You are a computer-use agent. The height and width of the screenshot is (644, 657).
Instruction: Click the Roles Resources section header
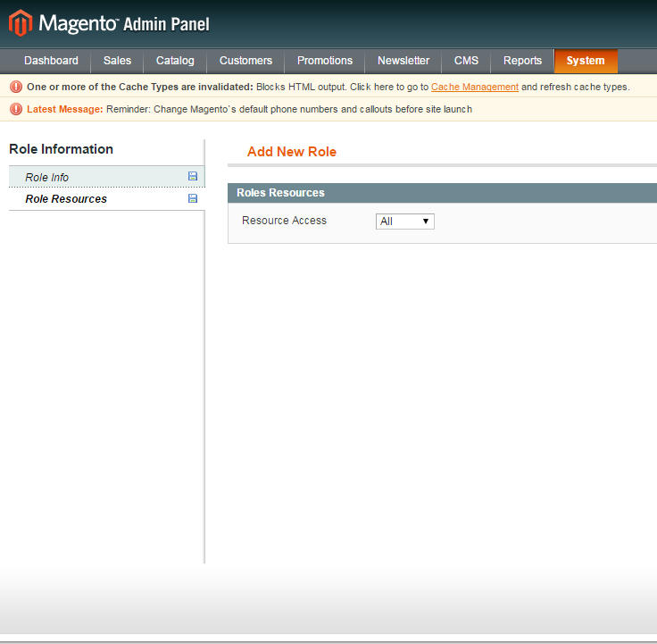442,193
